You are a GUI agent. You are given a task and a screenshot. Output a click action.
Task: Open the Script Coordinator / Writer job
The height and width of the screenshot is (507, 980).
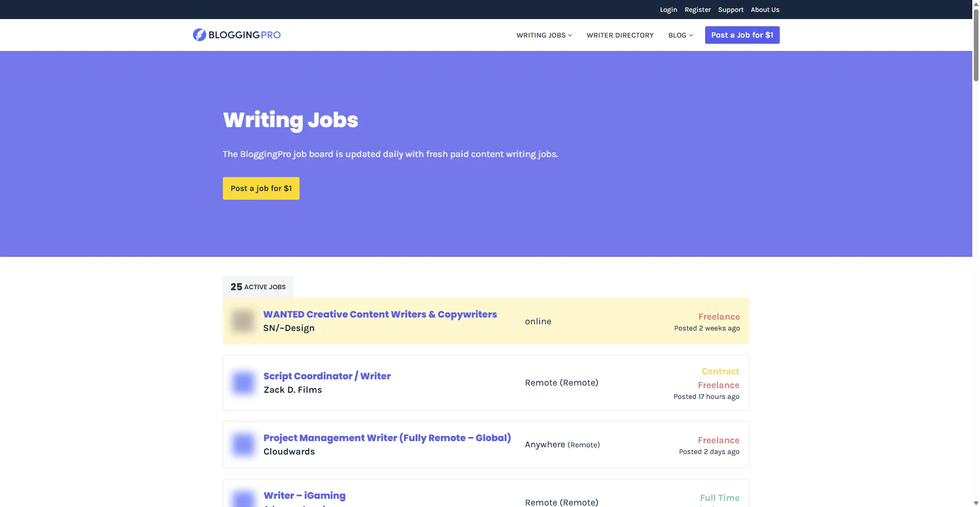(327, 376)
